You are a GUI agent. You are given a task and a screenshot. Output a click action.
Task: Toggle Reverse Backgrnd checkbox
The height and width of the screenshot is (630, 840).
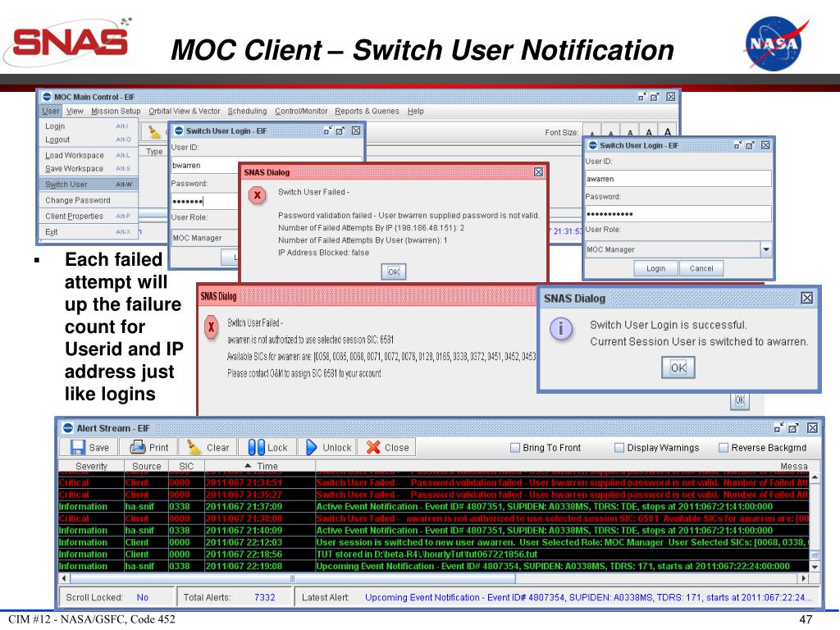(724, 447)
